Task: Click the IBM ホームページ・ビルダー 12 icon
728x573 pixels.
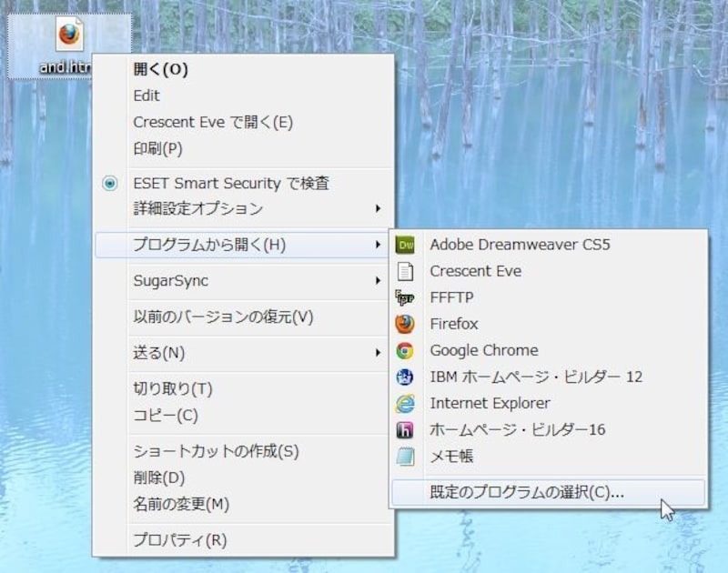Action: pyautogui.click(x=405, y=377)
